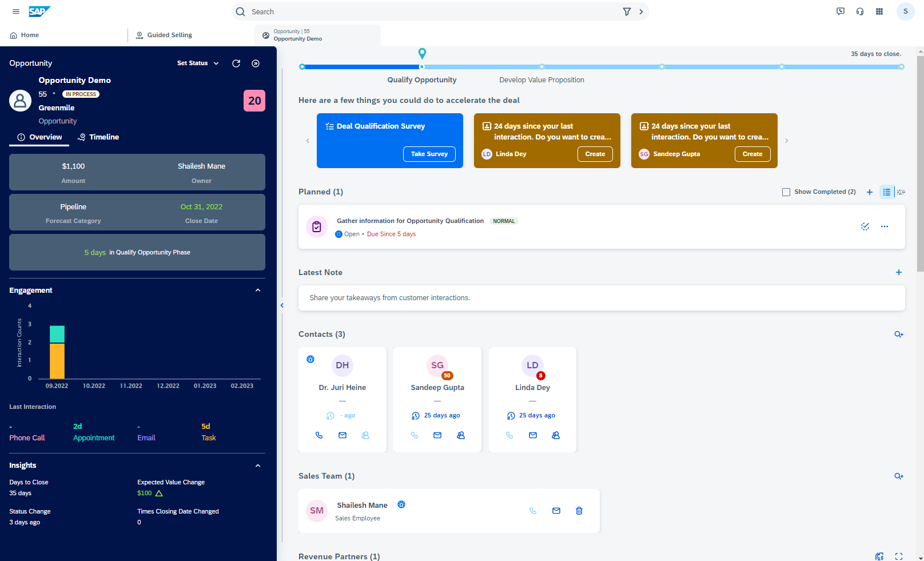This screenshot has width=924, height=561.
Task: Open Linda Dey contact profile icon
Action: point(556,435)
